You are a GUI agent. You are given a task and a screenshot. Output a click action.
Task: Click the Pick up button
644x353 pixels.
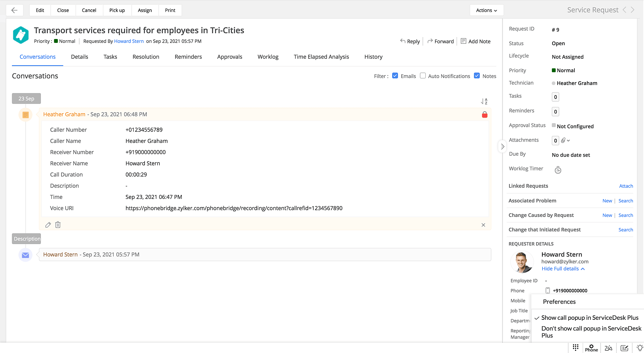117,10
